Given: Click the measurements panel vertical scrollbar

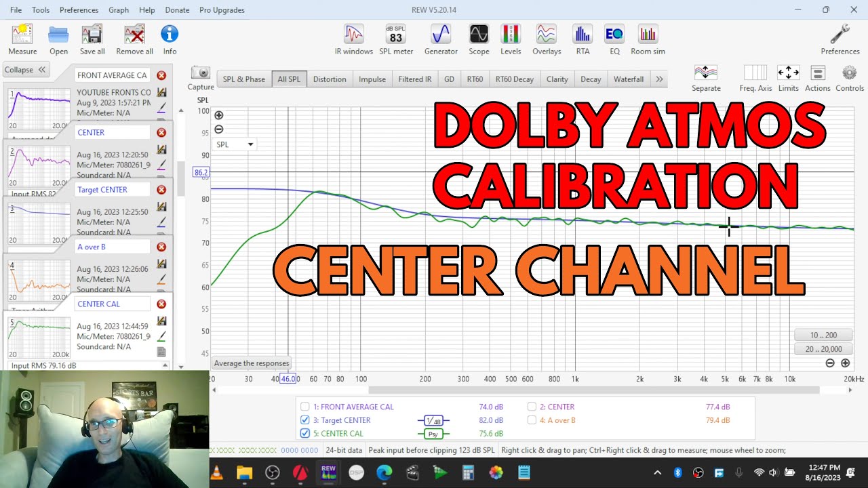Looking at the screenshot, I should pos(181,178).
